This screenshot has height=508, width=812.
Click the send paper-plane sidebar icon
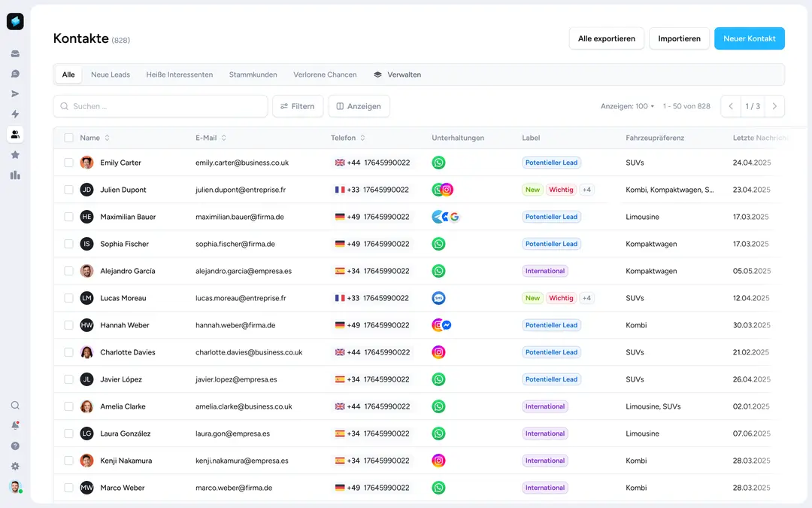[x=15, y=94]
